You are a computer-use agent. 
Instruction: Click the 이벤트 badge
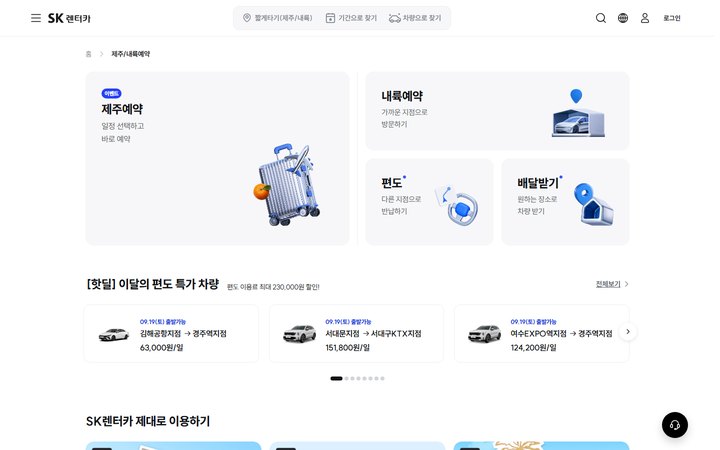tap(111, 93)
